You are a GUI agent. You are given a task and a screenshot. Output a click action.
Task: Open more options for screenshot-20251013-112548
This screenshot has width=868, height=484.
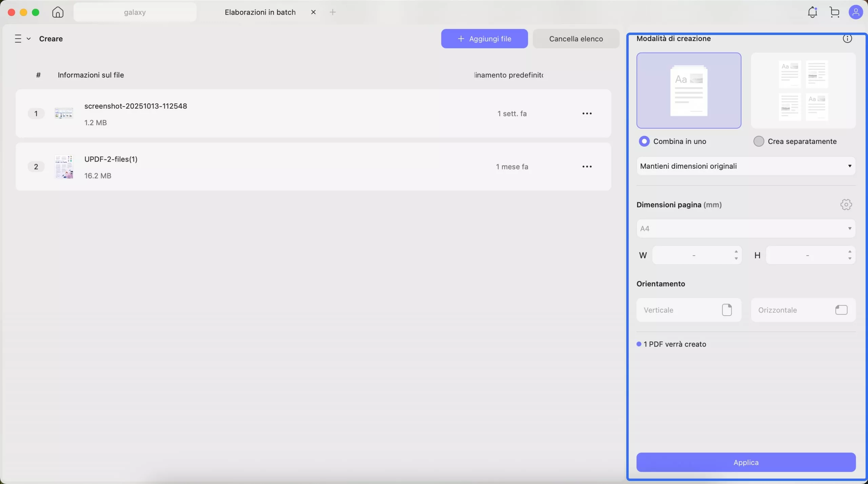click(587, 114)
